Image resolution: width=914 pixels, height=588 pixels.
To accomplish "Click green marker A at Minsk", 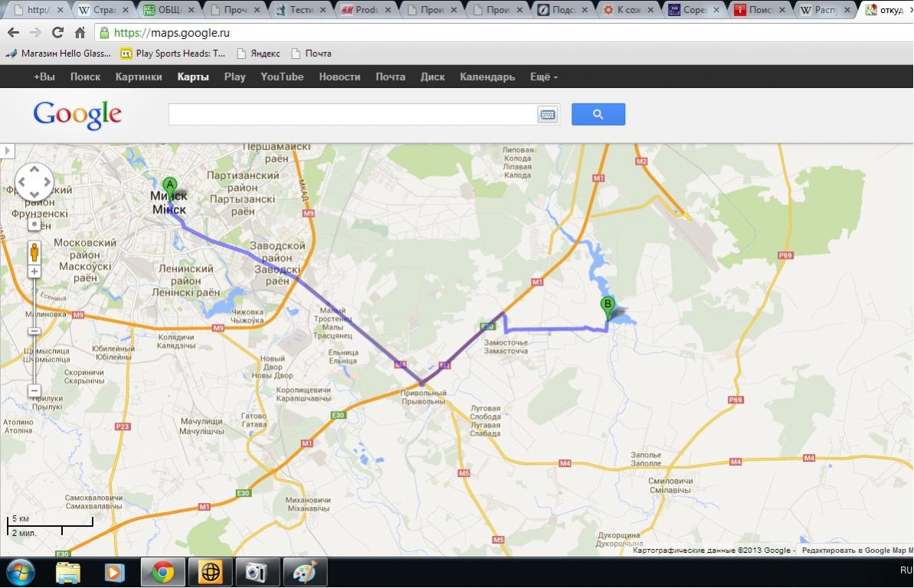I will pyautogui.click(x=169, y=185).
